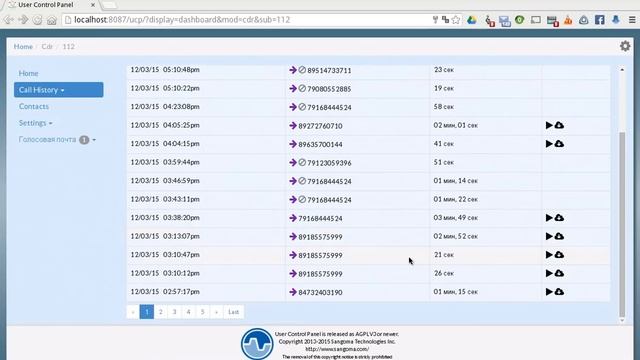Viewport: 640px width, 360px height.
Task: Click the call list vertical scrollbar
Action: pos(622,224)
